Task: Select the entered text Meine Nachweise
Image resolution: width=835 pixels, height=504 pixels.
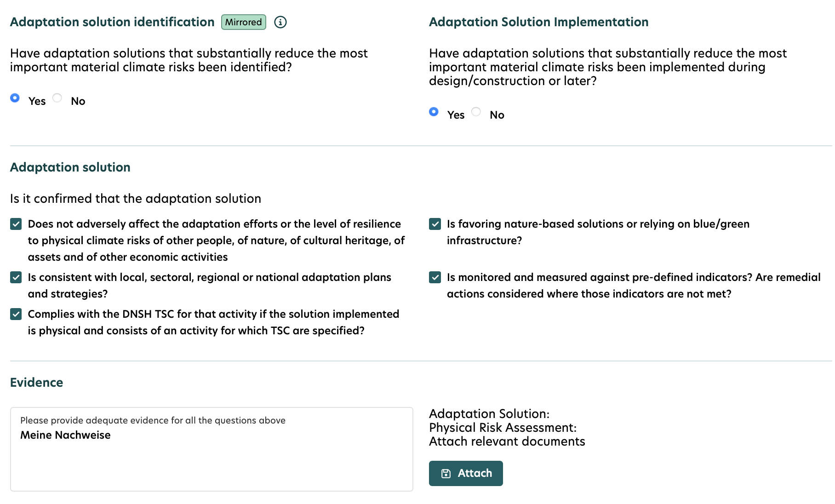Action: (65, 435)
